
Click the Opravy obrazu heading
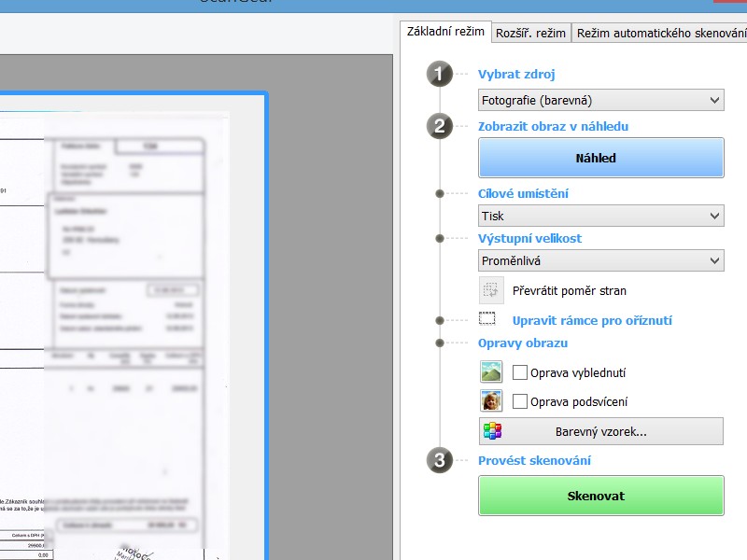(x=523, y=343)
